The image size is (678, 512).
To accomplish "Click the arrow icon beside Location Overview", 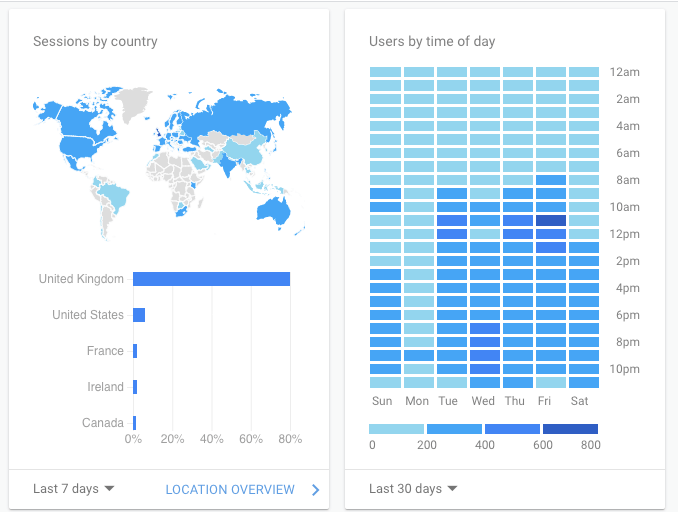I will [315, 489].
